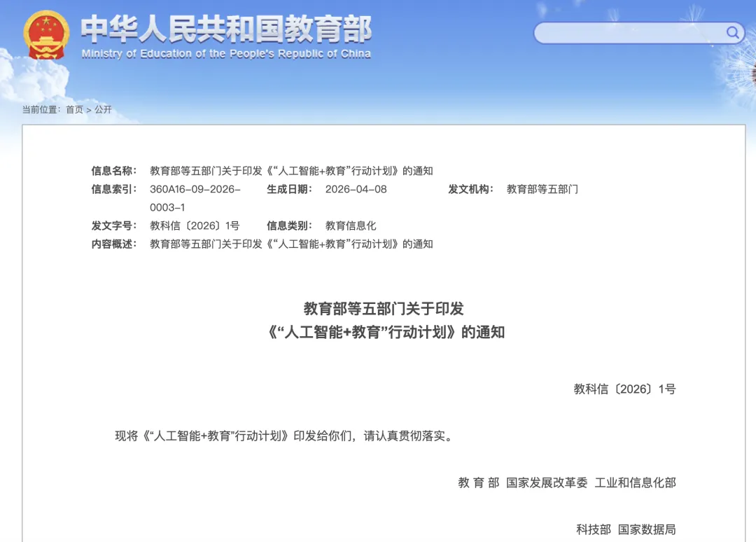Viewport: 756px width, 542px height.
Task: Click the magnifier search icon
Action: click(732, 32)
